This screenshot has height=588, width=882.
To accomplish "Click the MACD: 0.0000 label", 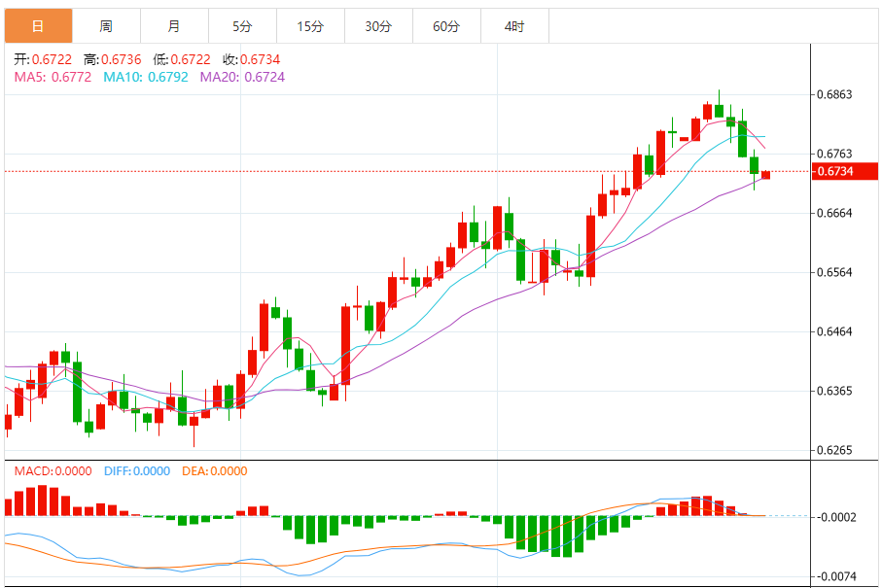I will pos(53,471).
